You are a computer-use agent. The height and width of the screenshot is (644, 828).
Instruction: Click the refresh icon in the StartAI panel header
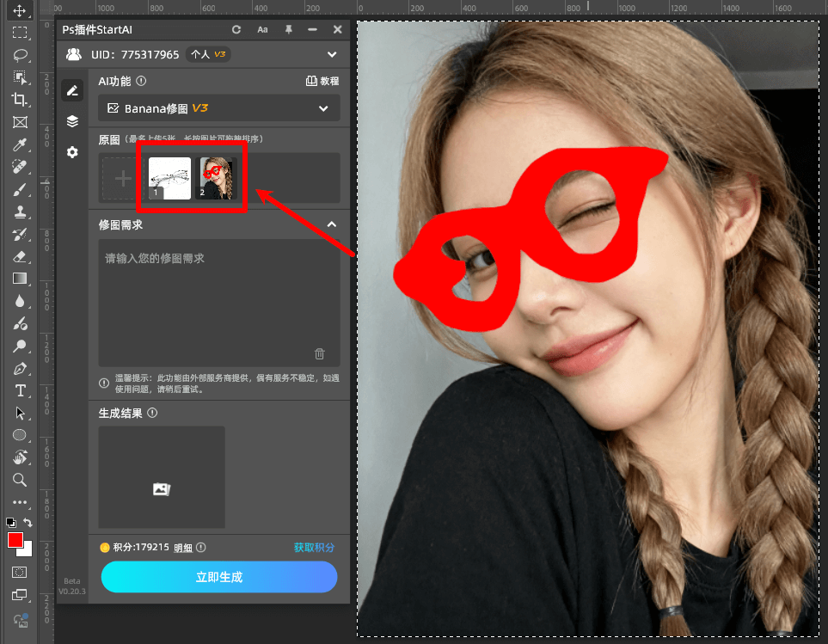236,28
